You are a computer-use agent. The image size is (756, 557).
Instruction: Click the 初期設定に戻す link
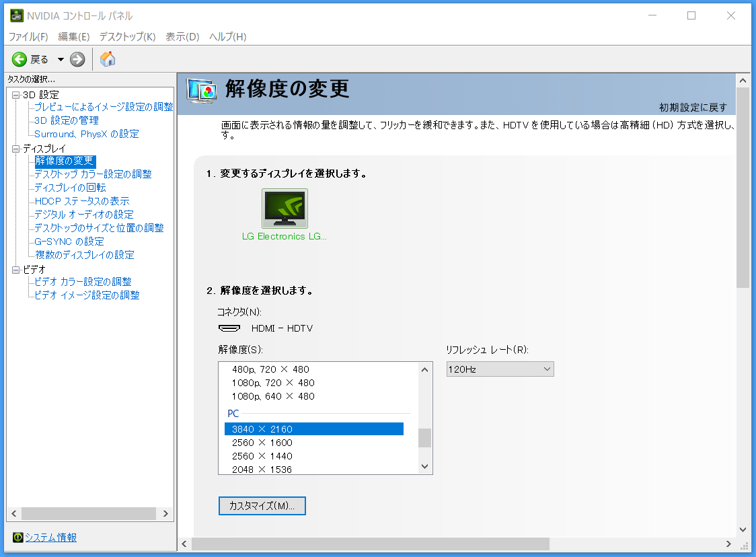click(693, 108)
